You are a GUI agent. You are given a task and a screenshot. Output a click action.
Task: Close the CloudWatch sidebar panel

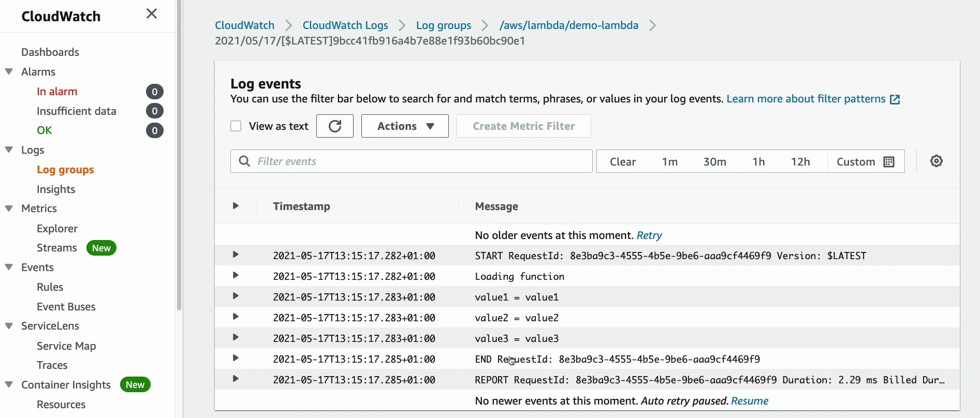tap(152, 13)
